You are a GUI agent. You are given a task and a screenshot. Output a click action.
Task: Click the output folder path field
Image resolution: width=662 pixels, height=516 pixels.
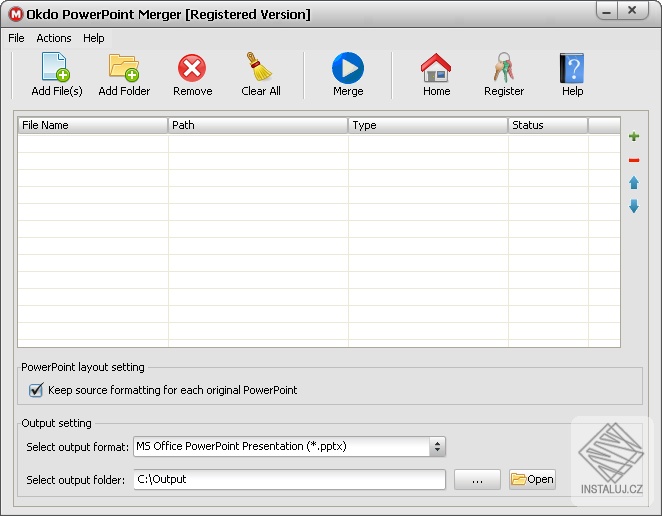pyautogui.click(x=290, y=480)
